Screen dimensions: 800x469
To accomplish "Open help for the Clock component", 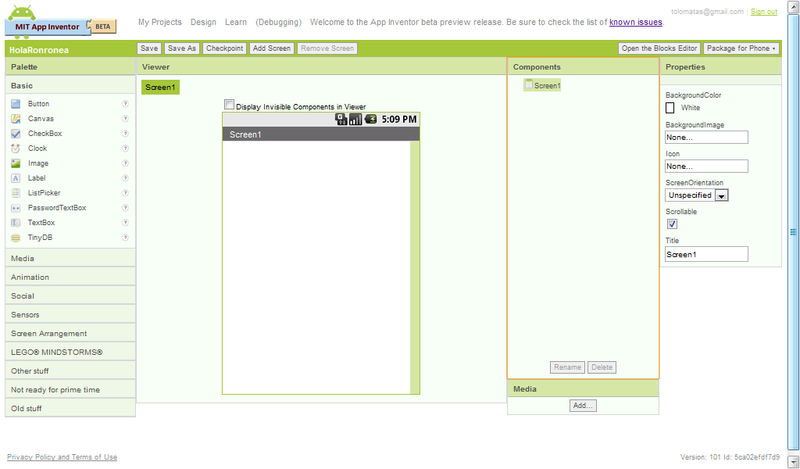I will [x=125, y=148].
